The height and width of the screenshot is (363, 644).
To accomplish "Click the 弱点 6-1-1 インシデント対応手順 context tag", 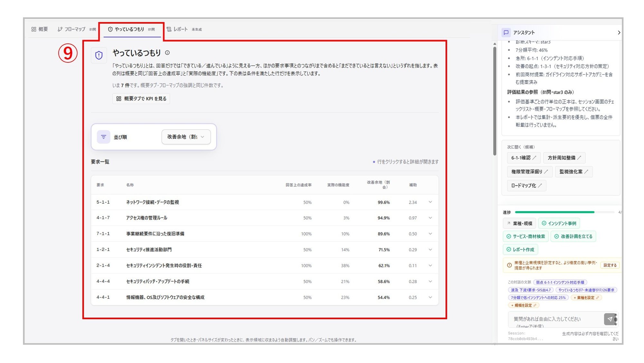I will 560,282.
